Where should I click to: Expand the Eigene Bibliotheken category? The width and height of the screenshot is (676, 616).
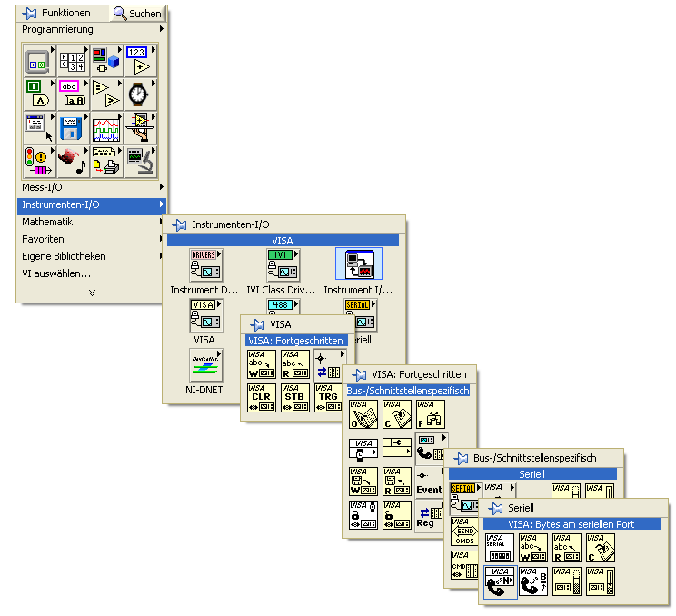coord(89,256)
